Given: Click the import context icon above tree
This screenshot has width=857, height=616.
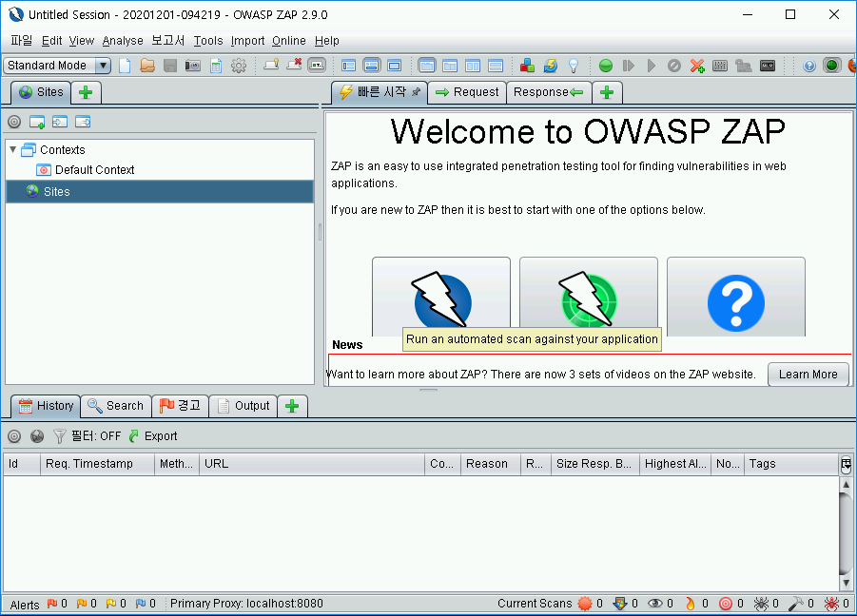Looking at the screenshot, I should (x=60, y=122).
